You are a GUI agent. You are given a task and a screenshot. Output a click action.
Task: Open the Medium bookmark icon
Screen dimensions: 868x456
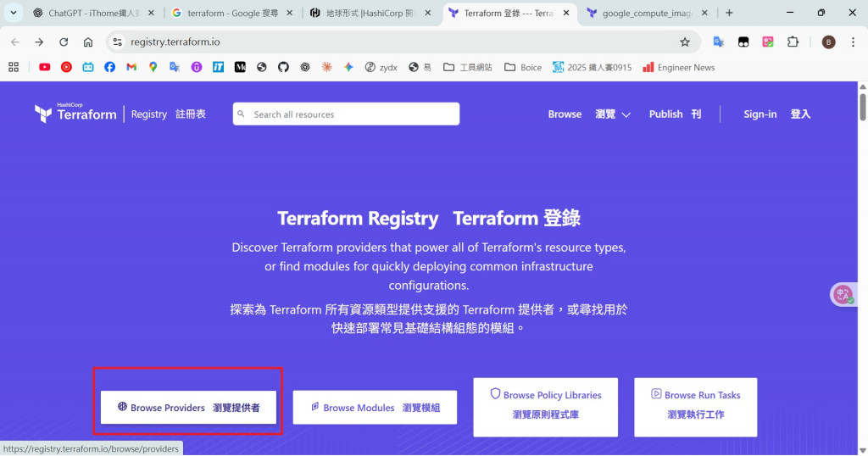240,67
